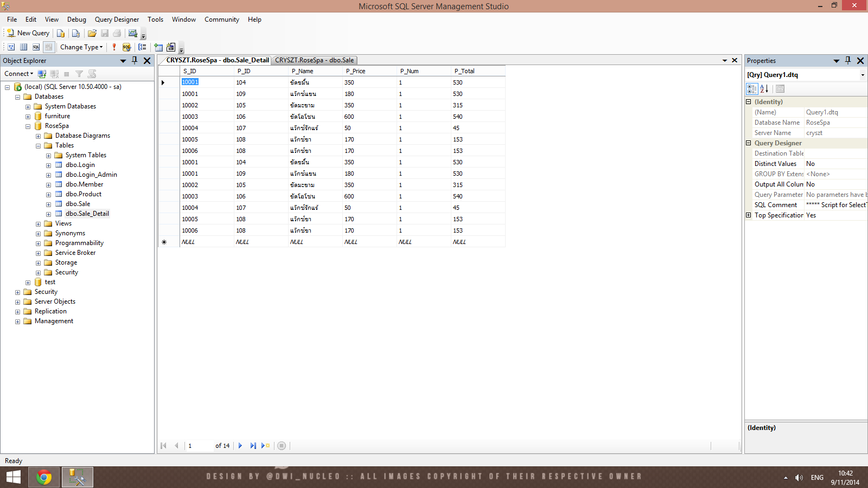The width and height of the screenshot is (868, 488).
Task: Open Database Engine Query icon in toolbar
Action: 61,33
